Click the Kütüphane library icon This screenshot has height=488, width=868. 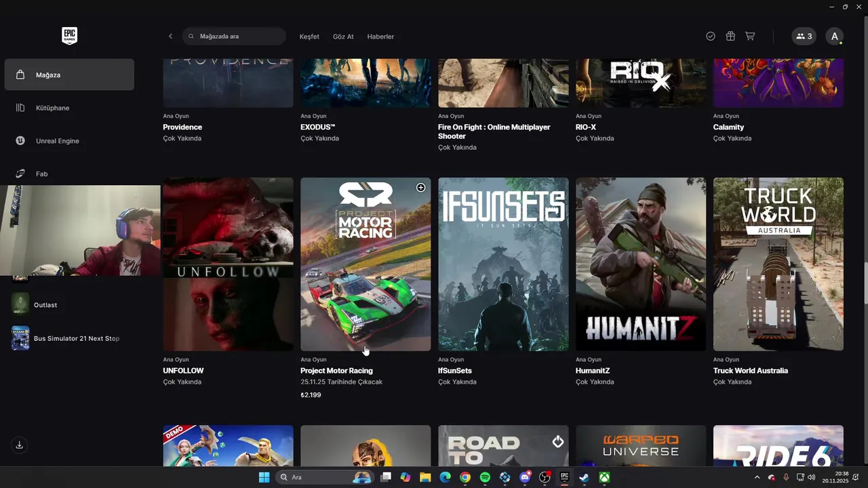[20, 108]
